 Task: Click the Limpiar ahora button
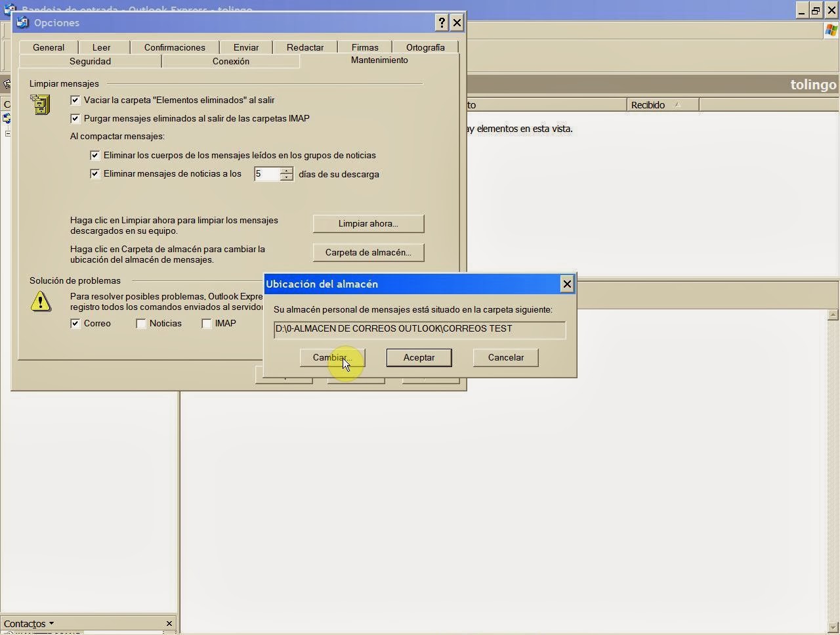(368, 223)
